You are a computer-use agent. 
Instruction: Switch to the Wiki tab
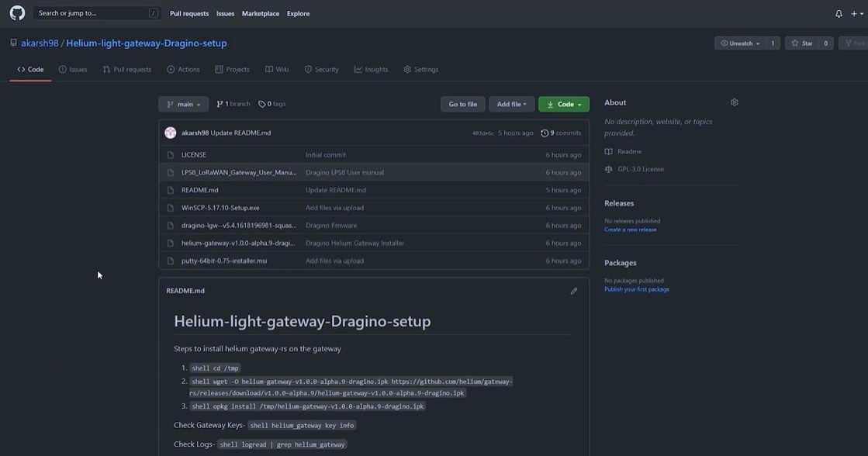pyautogui.click(x=277, y=70)
